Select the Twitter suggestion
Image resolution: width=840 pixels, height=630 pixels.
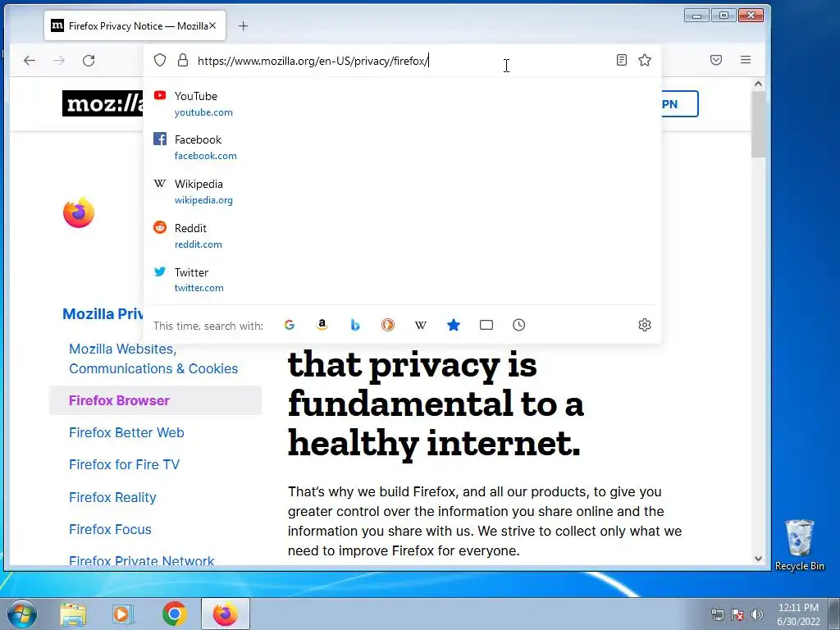[402, 280]
